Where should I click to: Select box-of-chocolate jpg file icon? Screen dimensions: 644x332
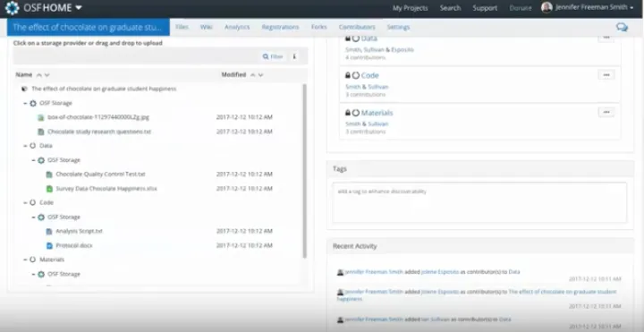tap(40, 117)
